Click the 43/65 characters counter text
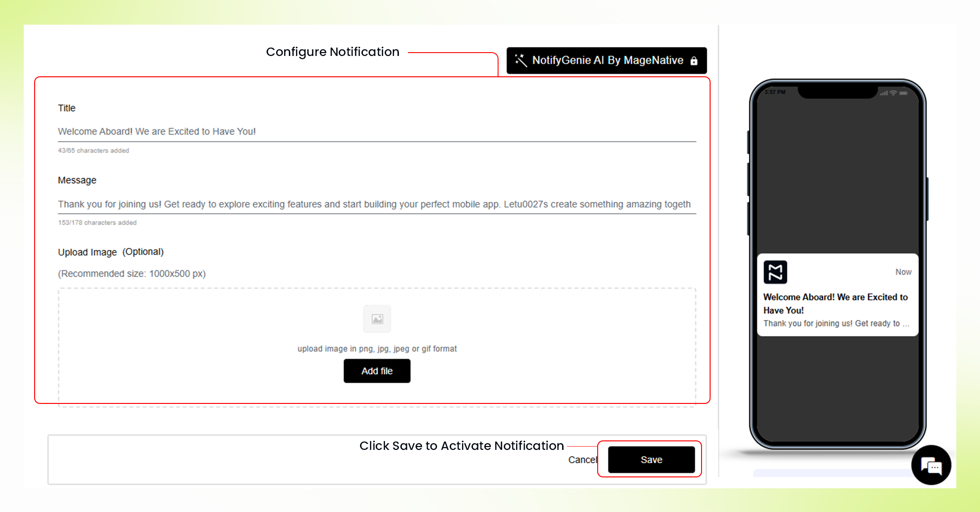980x512 pixels. [x=93, y=151]
